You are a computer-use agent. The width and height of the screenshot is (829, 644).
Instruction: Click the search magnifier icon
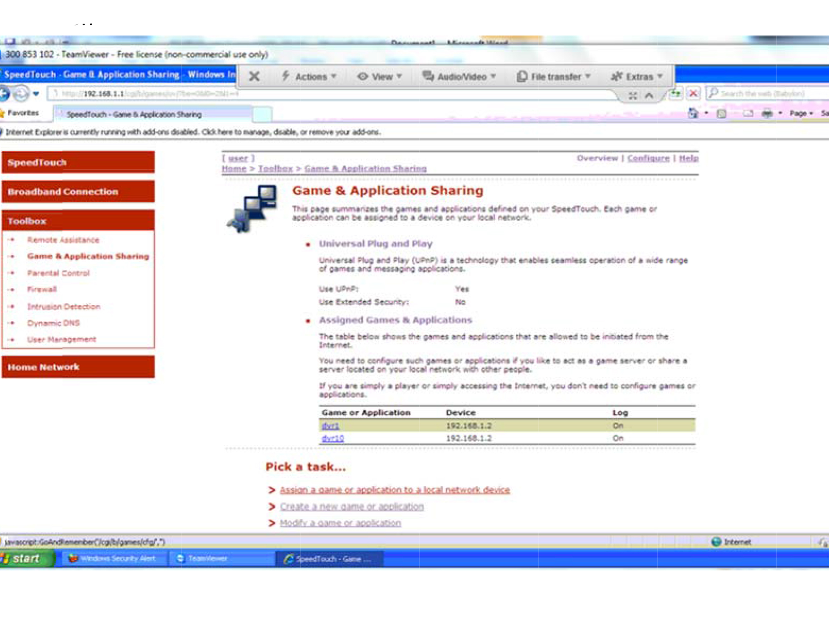[x=713, y=93]
